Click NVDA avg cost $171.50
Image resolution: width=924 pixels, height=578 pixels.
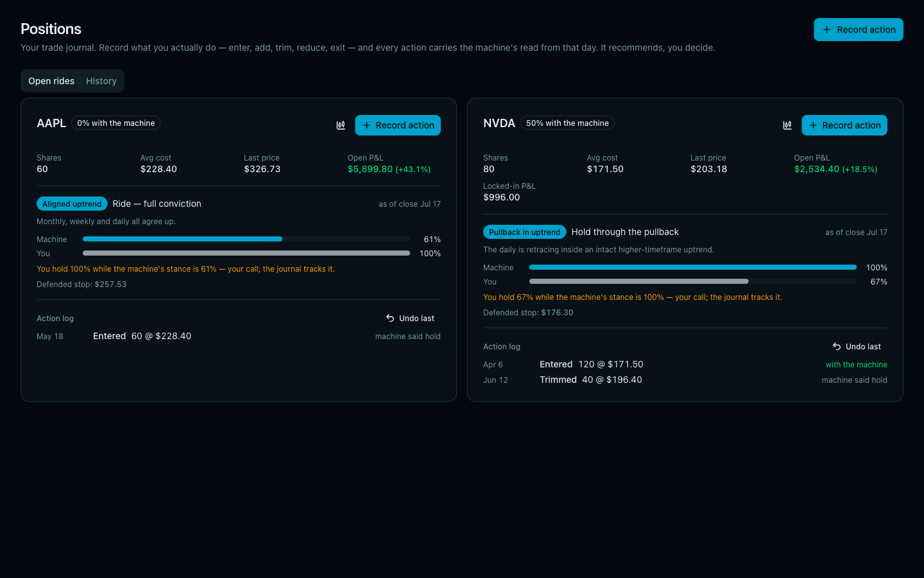[605, 169]
